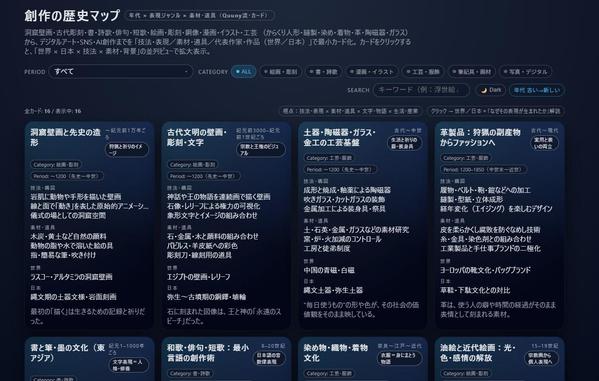The image size is (599, 381).
Task: Click the Category pill in 土器・陶磁器 card
Action: click(329, 158)
